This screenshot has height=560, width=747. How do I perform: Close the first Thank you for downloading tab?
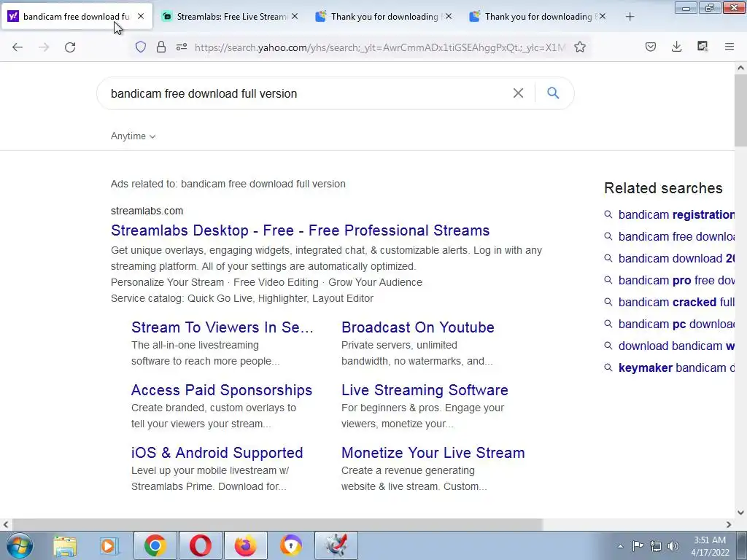pyautogui.click(x=449, y=16)
